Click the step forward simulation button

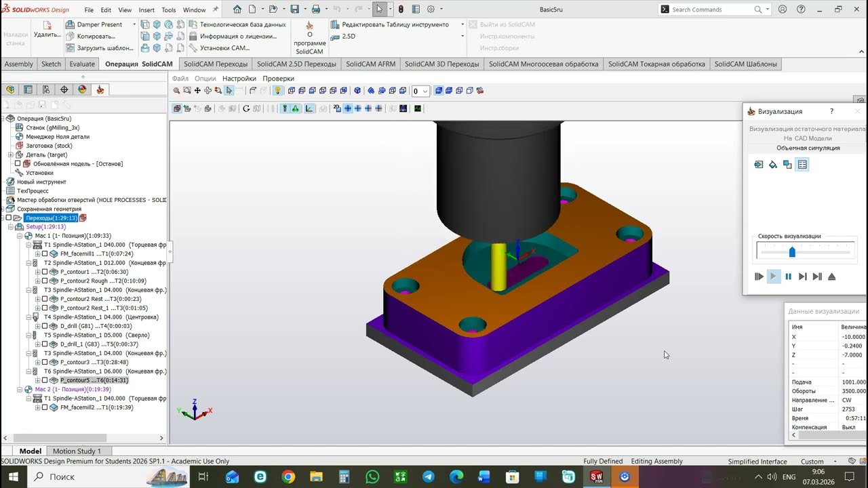(803, 277)
